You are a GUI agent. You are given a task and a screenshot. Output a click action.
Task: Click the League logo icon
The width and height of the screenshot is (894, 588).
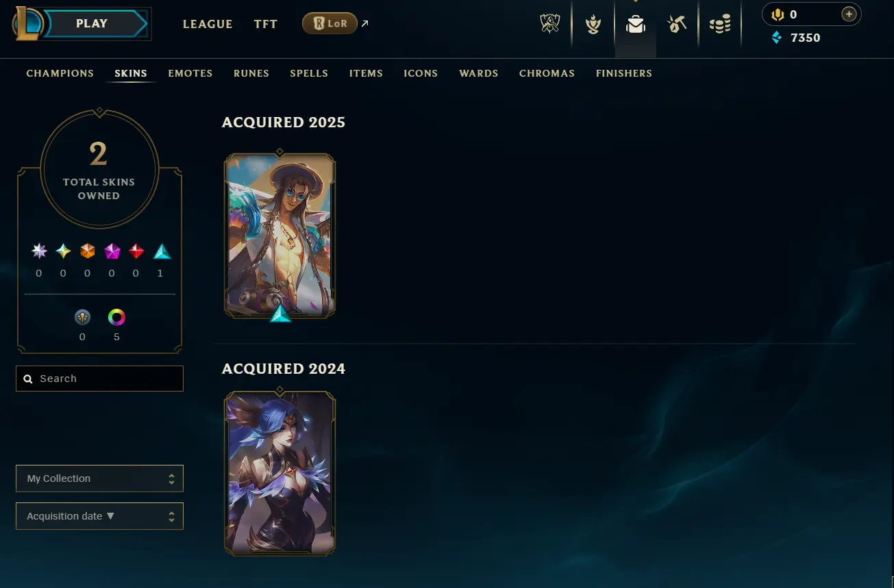pos(28,23)
